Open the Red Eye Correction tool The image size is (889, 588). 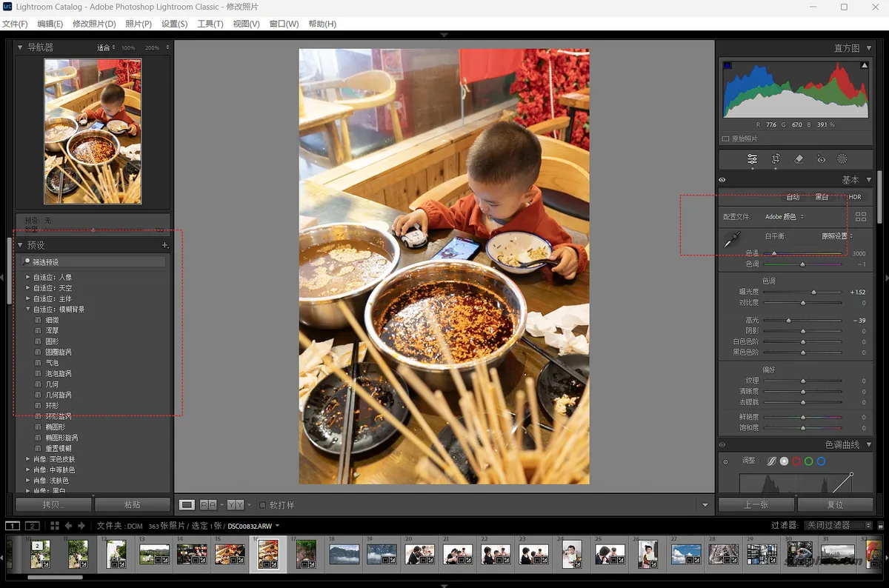coord(822,158)
